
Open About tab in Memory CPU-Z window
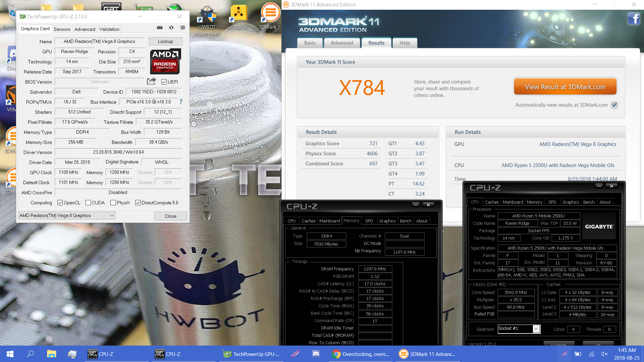click(x=422, y=221)
